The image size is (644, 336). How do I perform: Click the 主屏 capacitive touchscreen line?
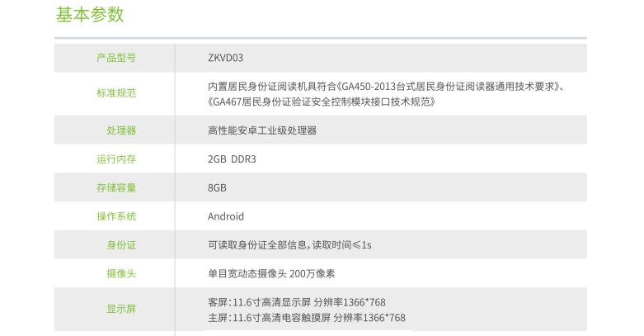(306, 318)
